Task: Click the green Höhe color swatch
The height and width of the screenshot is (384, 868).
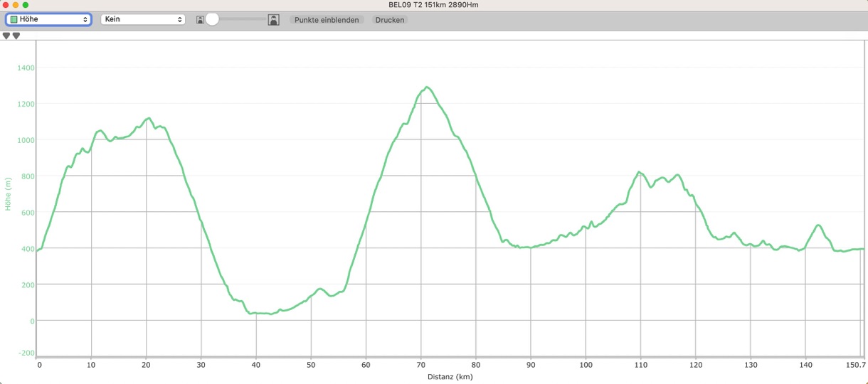Action: [14, 20]
